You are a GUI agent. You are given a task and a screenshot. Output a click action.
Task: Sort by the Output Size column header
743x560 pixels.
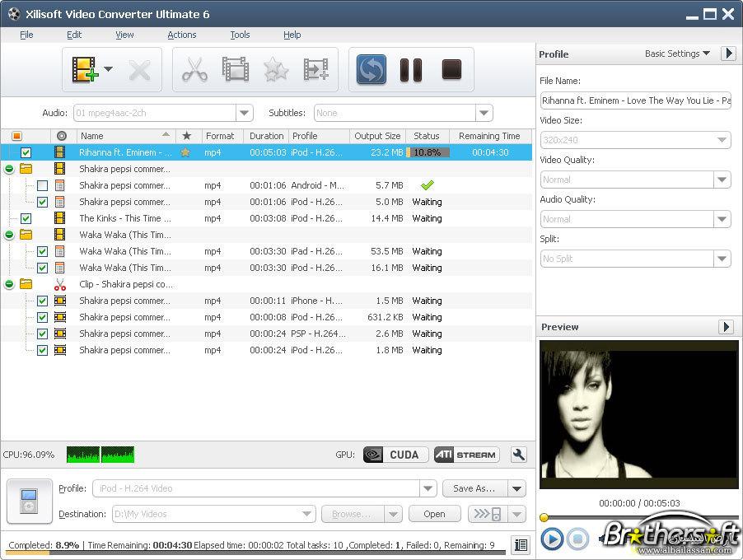click(377, 136)
